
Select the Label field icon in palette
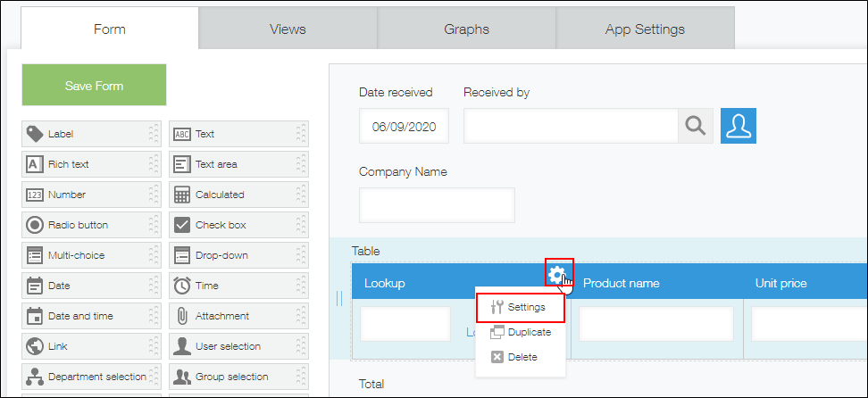click(35, 134)
